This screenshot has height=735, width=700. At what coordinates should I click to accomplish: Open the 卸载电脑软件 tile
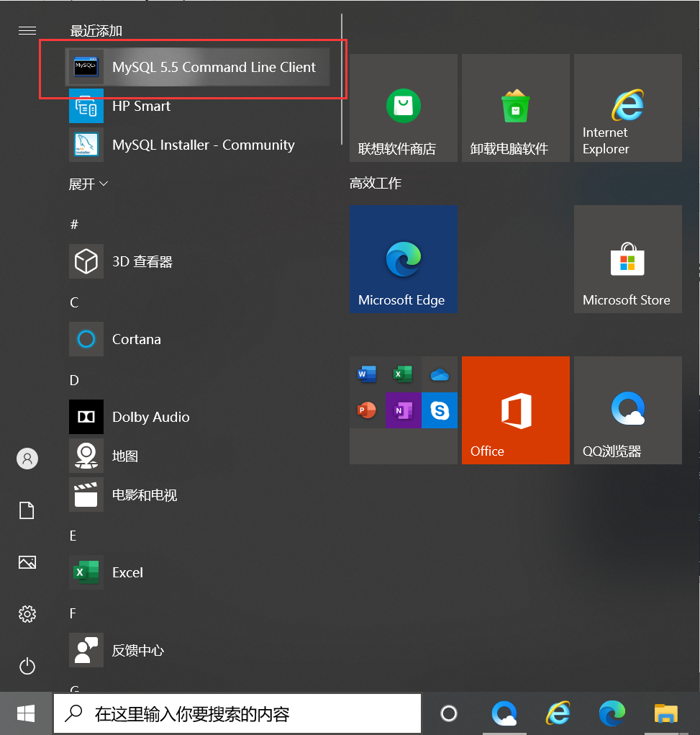[515, 108]
